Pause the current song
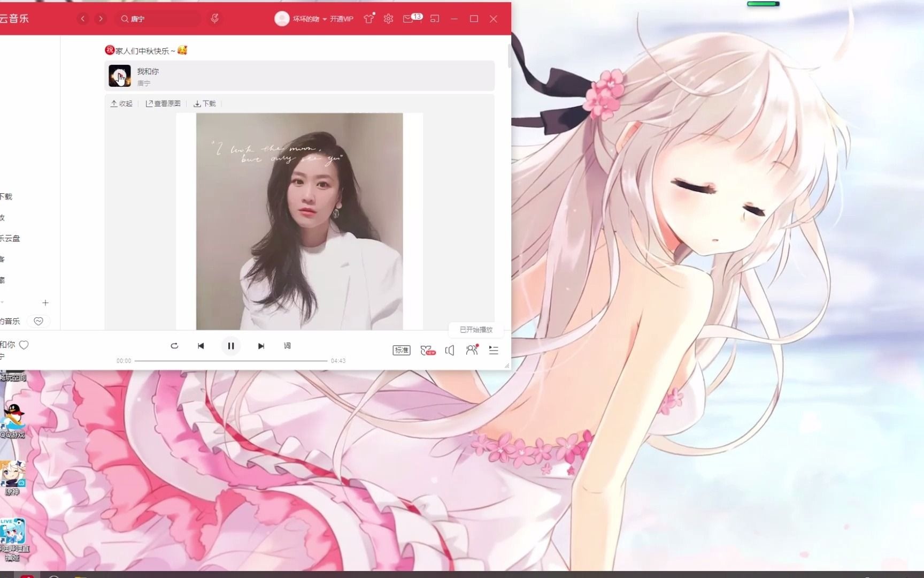This screenshot has width=924, height=578. [231, 346]
